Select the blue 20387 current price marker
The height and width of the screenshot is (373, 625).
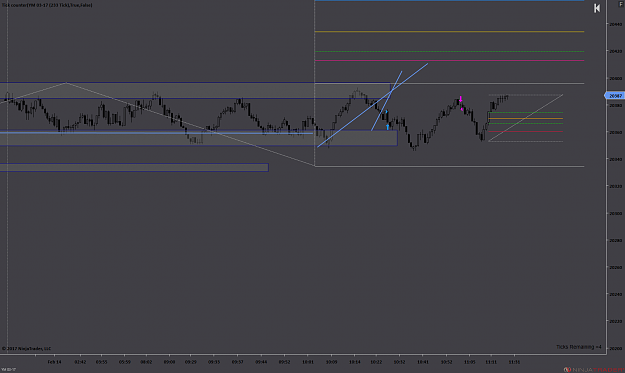(x=615, y=96)
